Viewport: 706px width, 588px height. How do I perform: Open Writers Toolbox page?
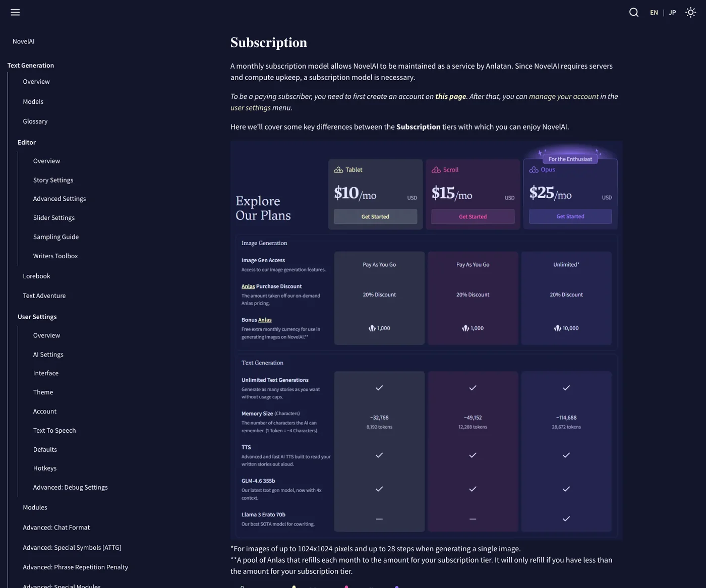(x=55, y=256)
